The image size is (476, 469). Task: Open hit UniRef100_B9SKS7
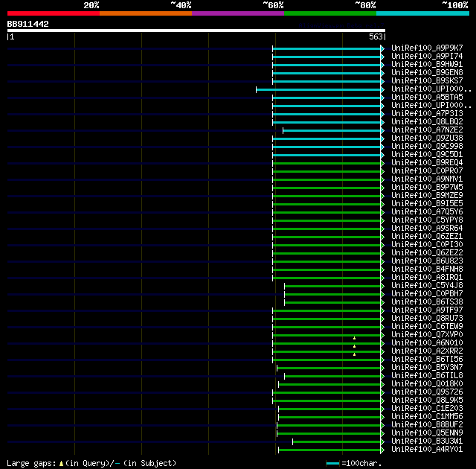click(x=427, y=81)
